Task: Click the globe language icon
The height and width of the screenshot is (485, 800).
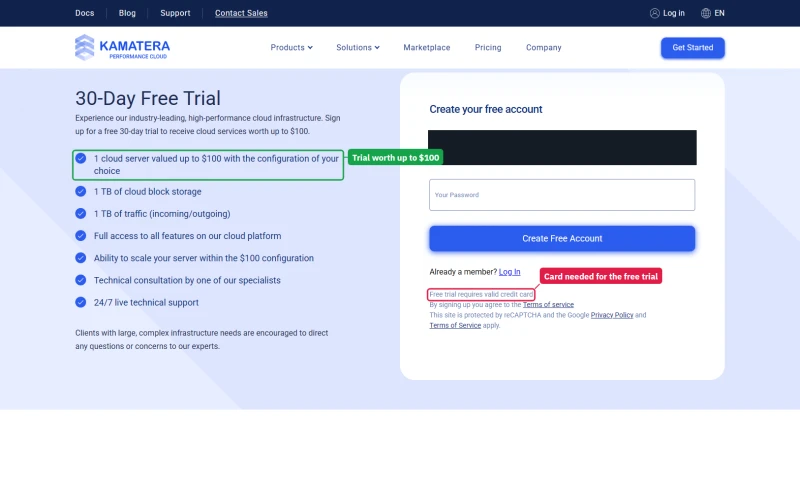Action: click(x=706, y=13)
